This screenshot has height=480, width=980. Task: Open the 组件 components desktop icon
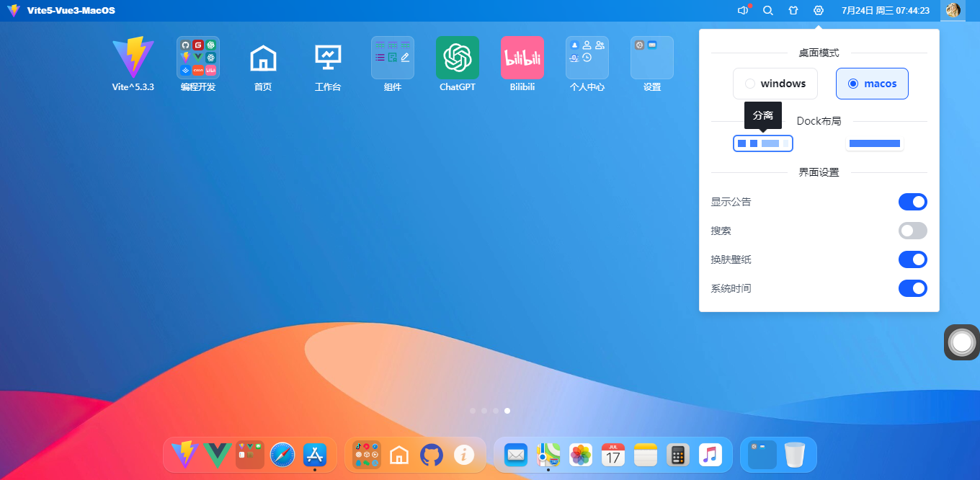click(393, 57)
